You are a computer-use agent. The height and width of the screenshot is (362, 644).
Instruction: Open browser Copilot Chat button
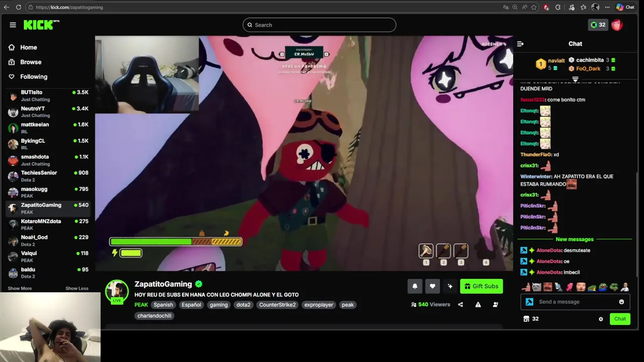(x=625, y=7)
